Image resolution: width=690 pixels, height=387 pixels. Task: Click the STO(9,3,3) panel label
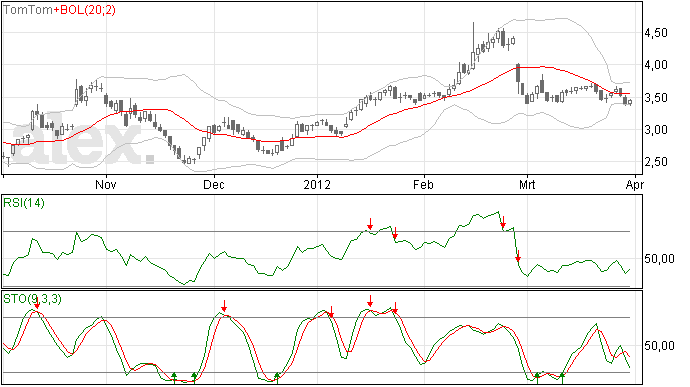33,299
